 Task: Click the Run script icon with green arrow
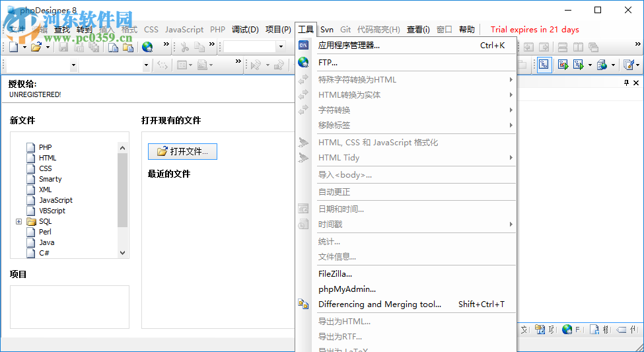pyautogui.click(x=579, y=65)
